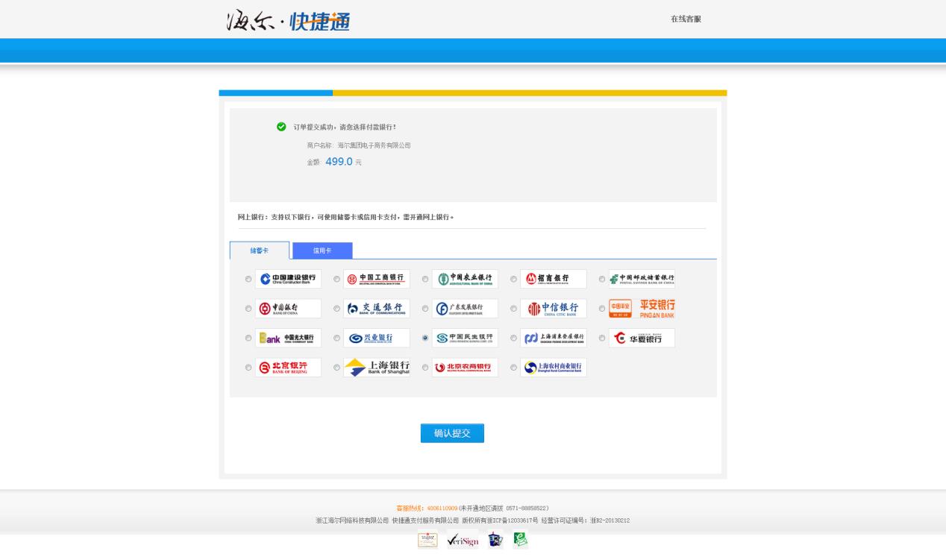Viewport: 946px width, 560px height.
Task: Click the green success checkmark icon
Action: coord(281,127)
